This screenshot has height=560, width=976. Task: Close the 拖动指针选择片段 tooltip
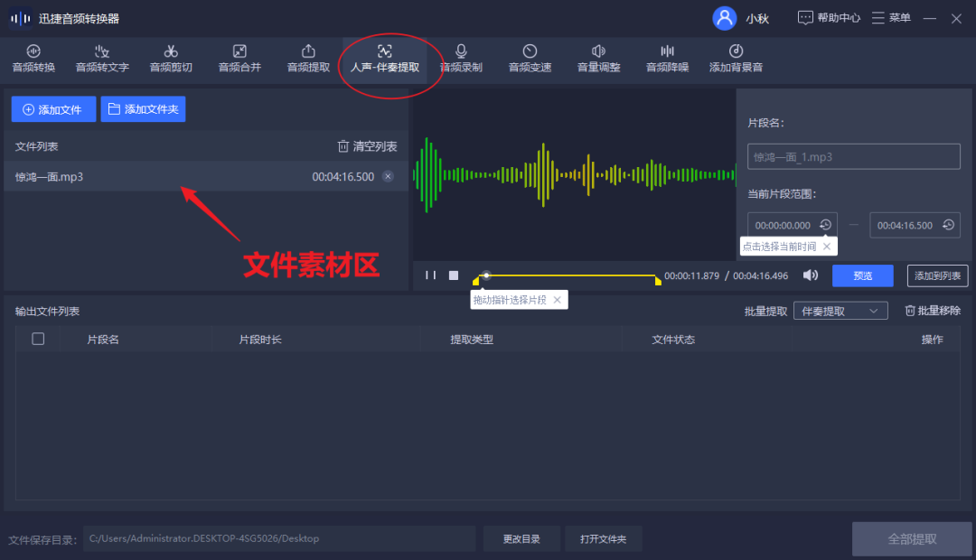click(x=557, y=300)
